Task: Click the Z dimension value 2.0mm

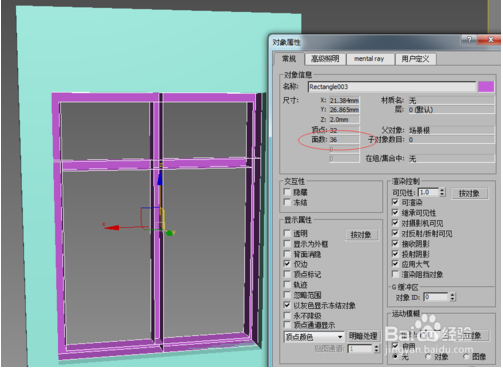Action: (344, 119)
